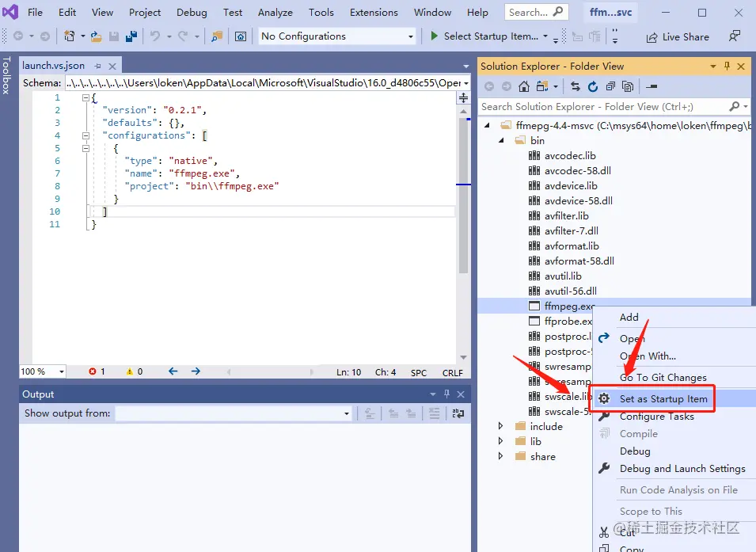Choose Debug and Launch Settings
This screenshot has width=756, height=552.
click(684, 469)
